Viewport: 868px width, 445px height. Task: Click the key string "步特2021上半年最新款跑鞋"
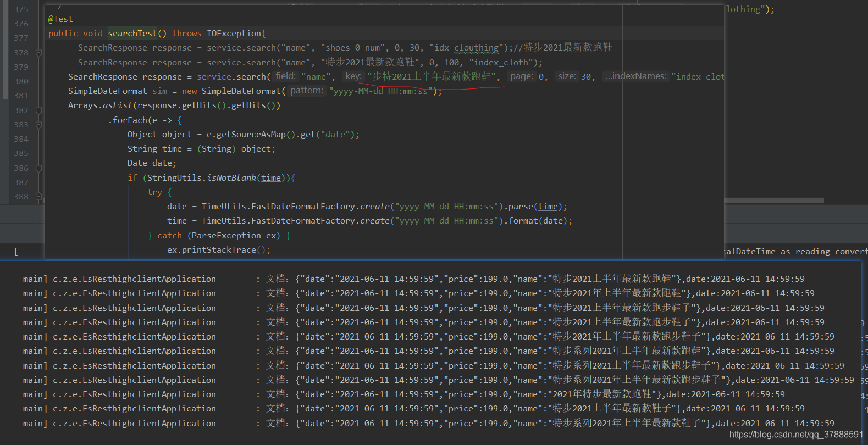[432, 76]
